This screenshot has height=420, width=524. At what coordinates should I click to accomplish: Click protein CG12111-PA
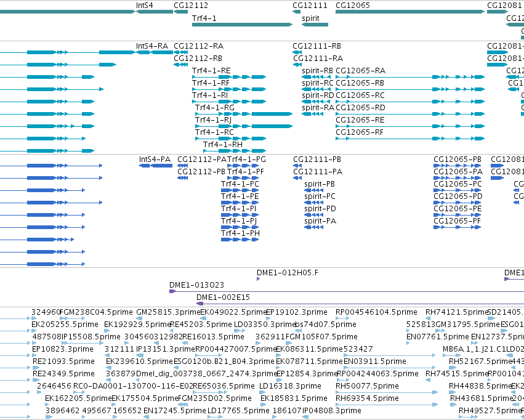(x=297, y=178)
